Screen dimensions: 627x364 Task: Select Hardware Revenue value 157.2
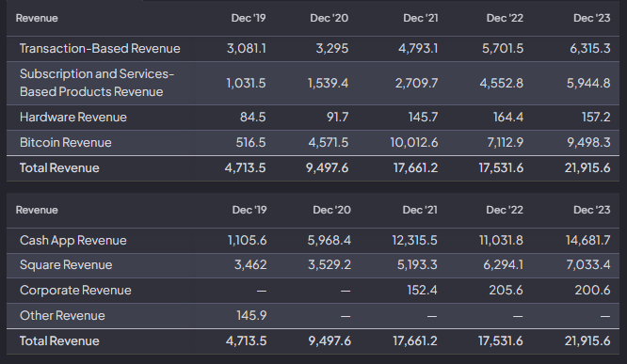pos(596,117)
